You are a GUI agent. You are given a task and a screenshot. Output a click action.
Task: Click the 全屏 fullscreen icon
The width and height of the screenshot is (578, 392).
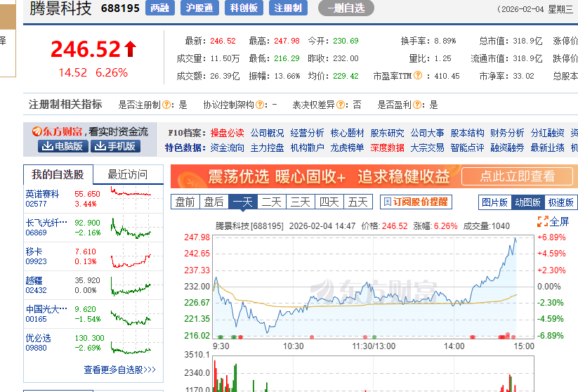point(543,221)
